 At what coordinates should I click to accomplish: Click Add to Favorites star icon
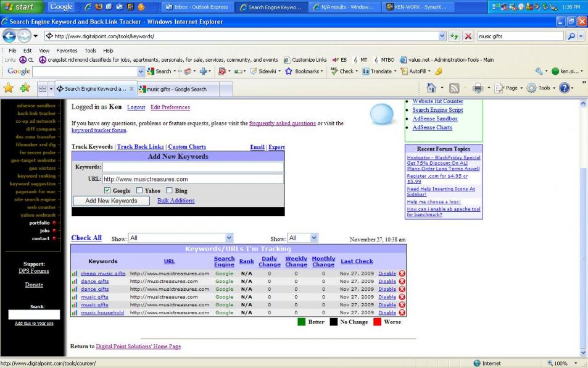click(25, 88)
